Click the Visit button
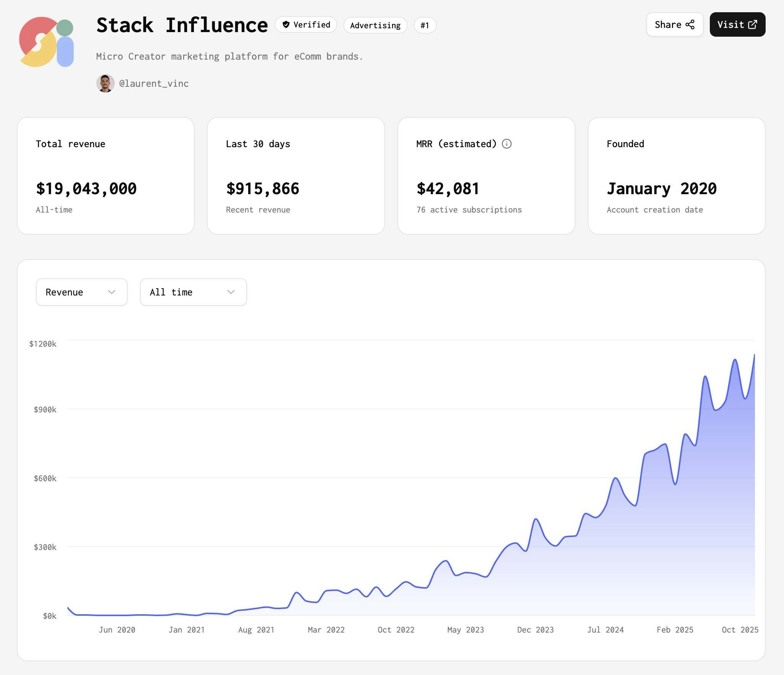Image resolution: width=784 pixels, height=675 pixels. click(x=737, y=24)
